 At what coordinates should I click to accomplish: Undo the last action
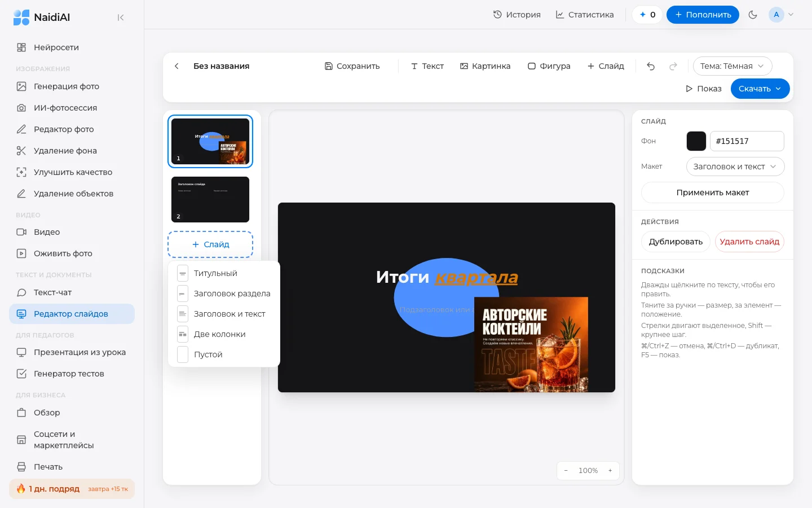click(x=651, y=66)
